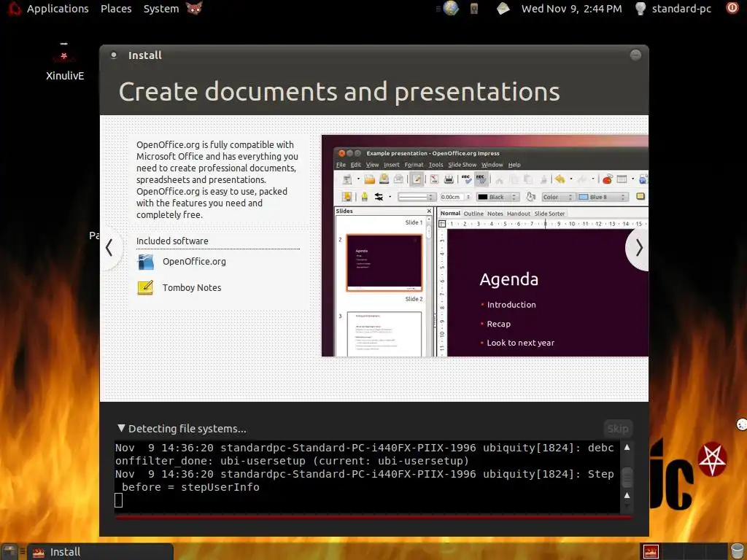Image resolution: width=747 pixels, height=560 pixels.
Task: Click the 'Included software' heading
Action: 172,241
